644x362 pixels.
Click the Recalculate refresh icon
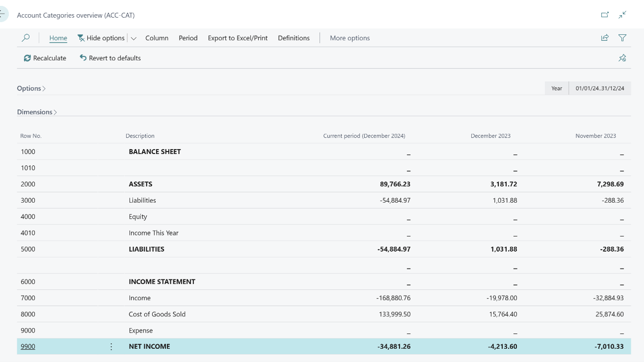click(x=27, y=58)
